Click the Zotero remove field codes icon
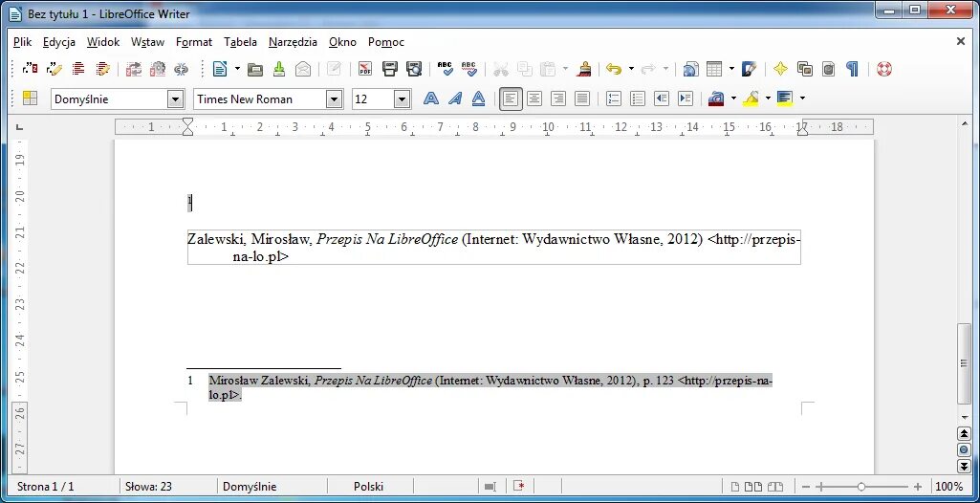Screen dimensions: 980x503 click(182, 69)
